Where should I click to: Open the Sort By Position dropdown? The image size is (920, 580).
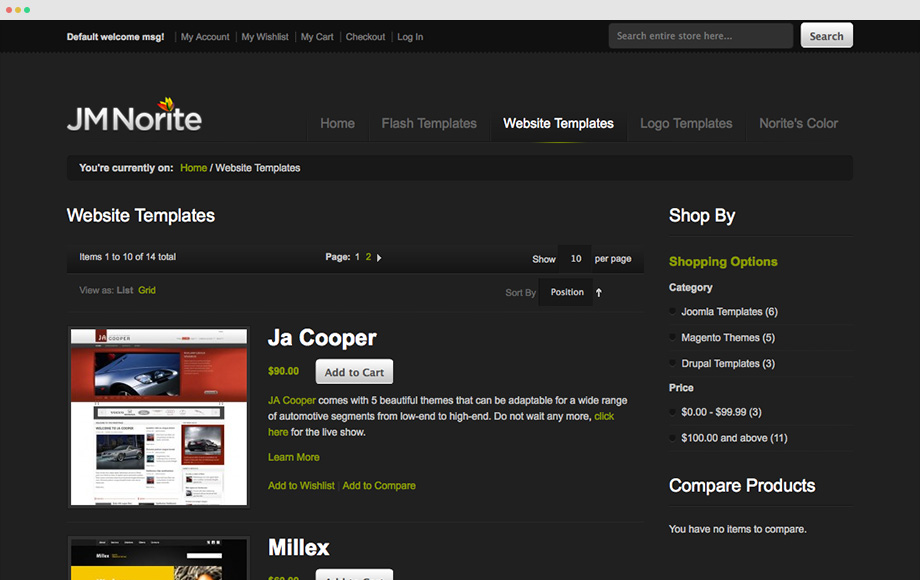(566, 292)
